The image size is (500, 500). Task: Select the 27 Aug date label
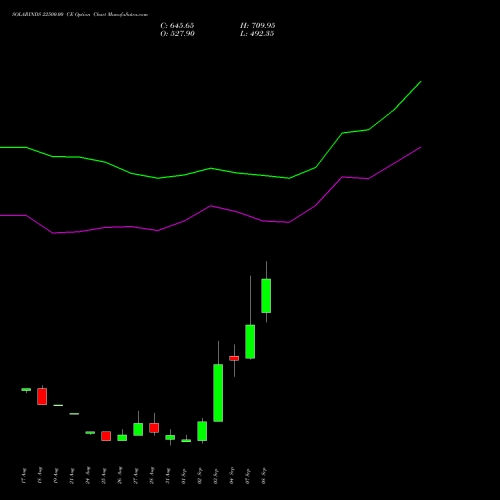(x=136, y=476)
